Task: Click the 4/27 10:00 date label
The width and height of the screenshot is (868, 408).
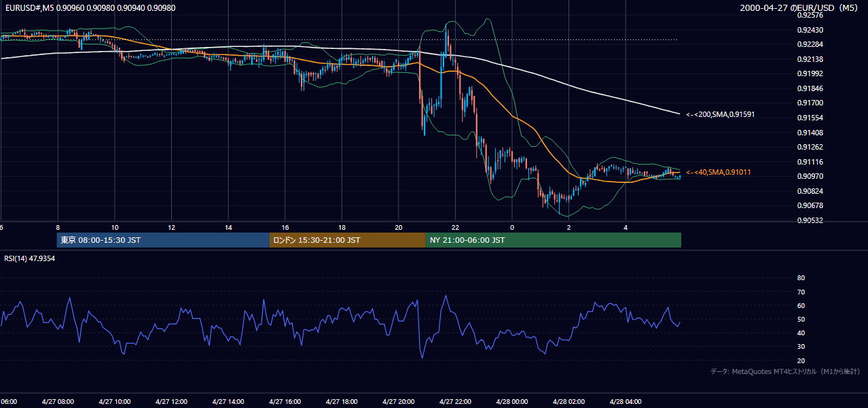Action: pos(114,401)
